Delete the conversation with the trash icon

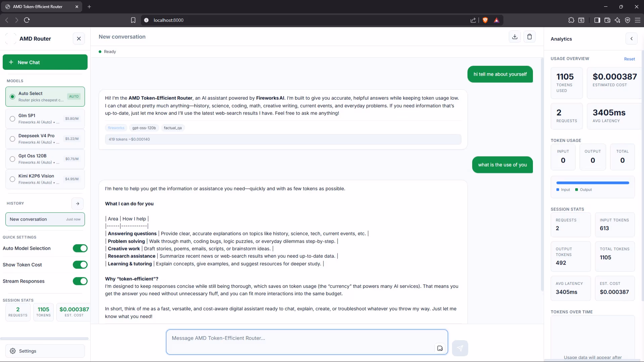pos(530,37)
